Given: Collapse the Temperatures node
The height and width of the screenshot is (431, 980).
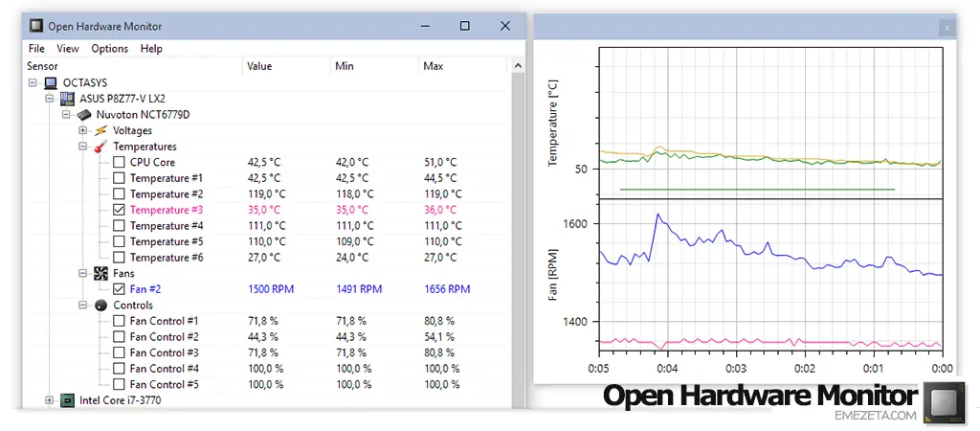Looking at the screenshot, I should coord(82,147).
